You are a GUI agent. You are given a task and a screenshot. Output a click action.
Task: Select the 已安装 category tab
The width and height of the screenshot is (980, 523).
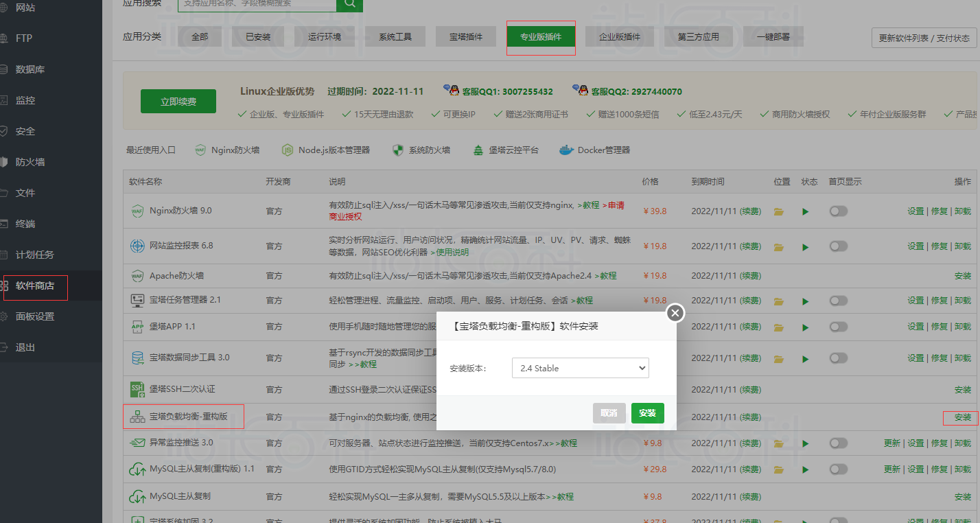pyautogui.click(x=258, y=37)
